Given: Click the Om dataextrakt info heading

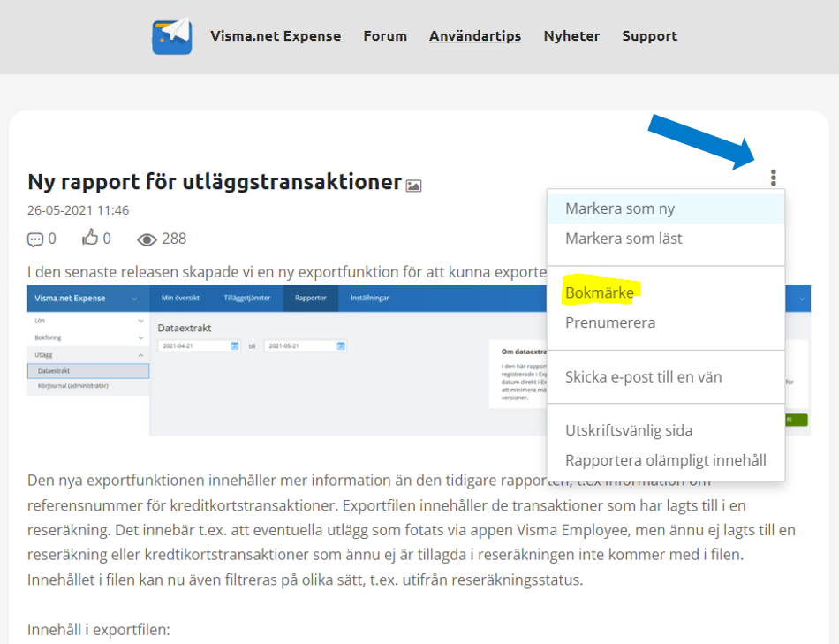Looking at the screenshot, I should [524, 352].
